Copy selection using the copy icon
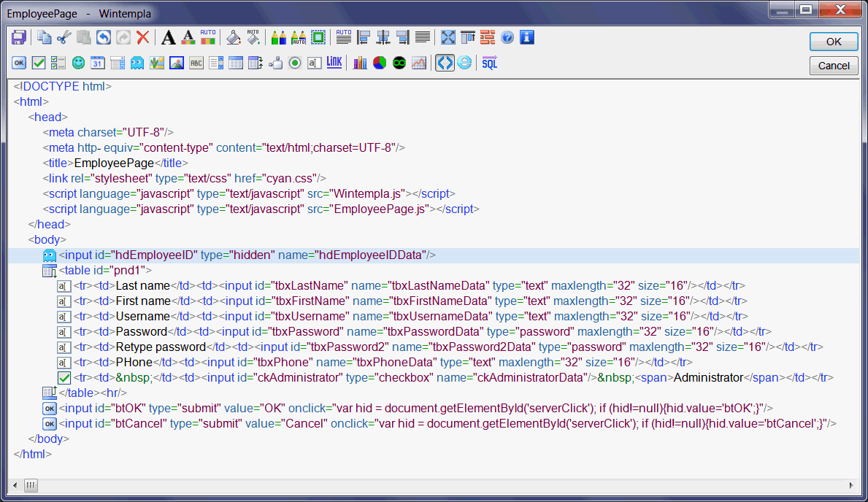This screenshot has width=868, height=502. pyautogui.click(x=45, y=38)
